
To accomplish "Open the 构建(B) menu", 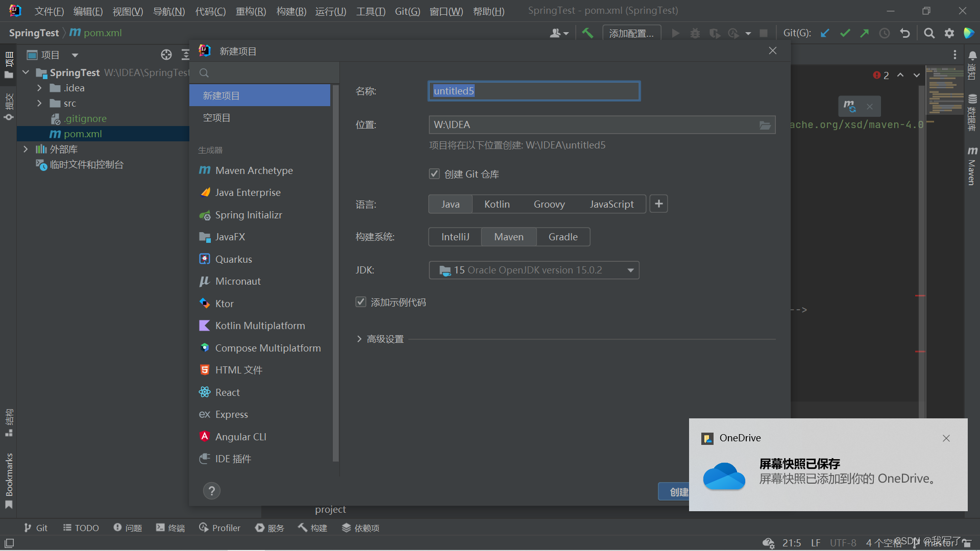I will tap(291, 11).
